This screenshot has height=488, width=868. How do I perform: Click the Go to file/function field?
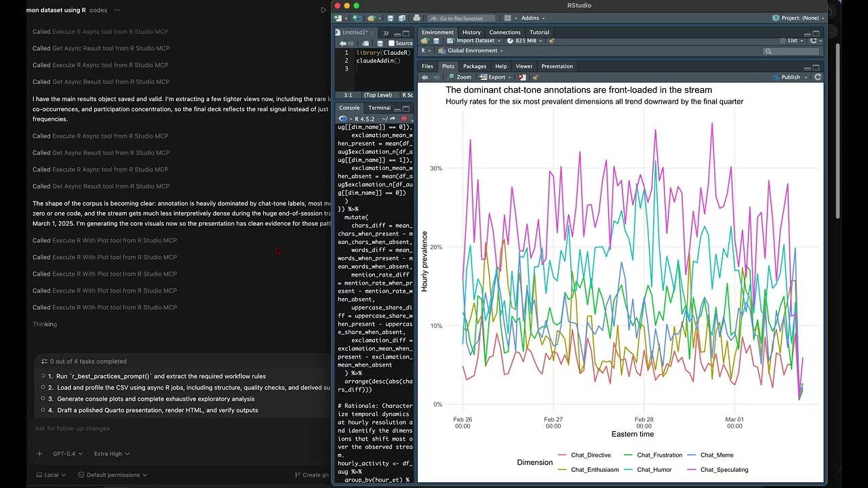click(x=461, y=18)
